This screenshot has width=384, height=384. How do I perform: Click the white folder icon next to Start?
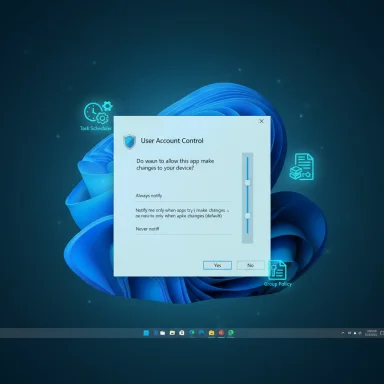162,333
